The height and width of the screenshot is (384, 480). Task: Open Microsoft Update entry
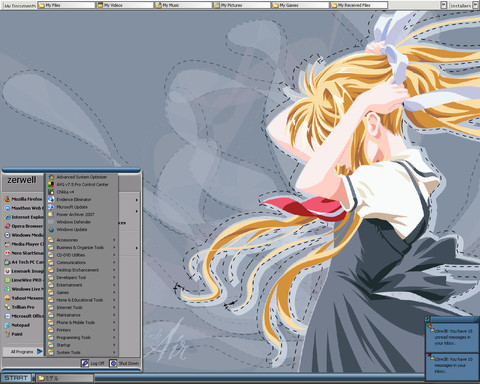(82, 207)
